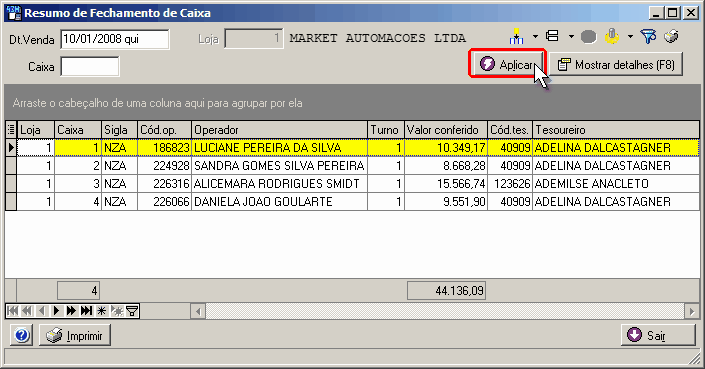
Task: Sort by the Sigla column header
Action: (x=120, y=130)
